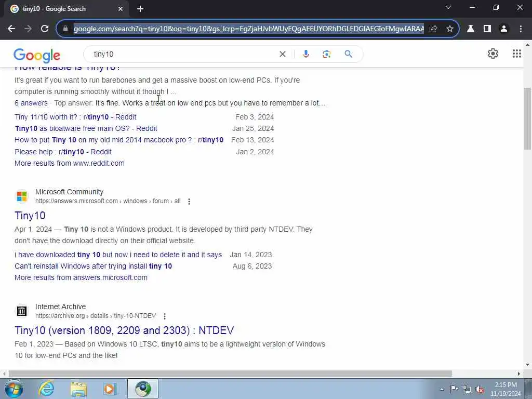Open a new tab with plus button
This screenshot has width=532, height=399.
(x=140, y=9)
